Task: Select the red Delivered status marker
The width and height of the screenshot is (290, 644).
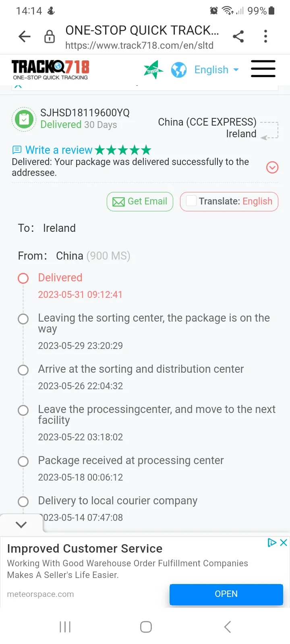Action: [x=23, y=278]
